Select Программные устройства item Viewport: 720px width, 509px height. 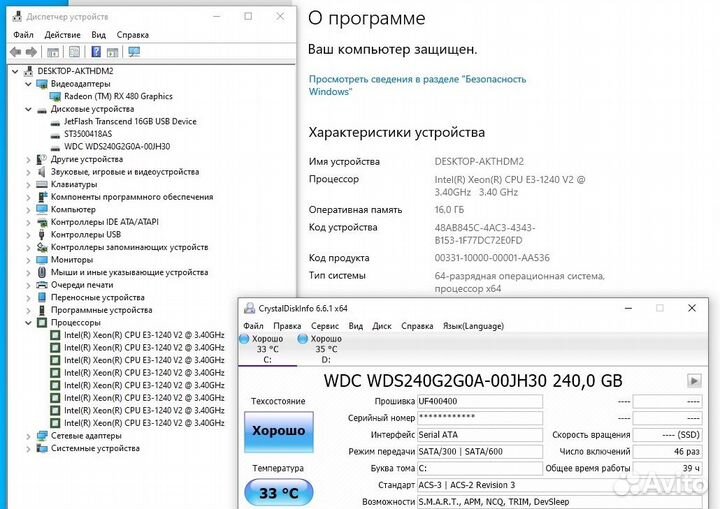101,310
